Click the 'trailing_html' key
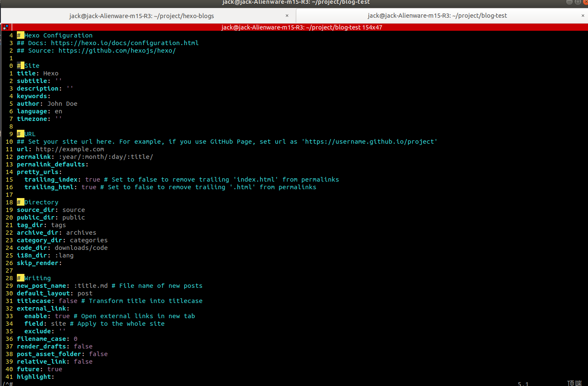The image size is (588, 386). [49, 187]
